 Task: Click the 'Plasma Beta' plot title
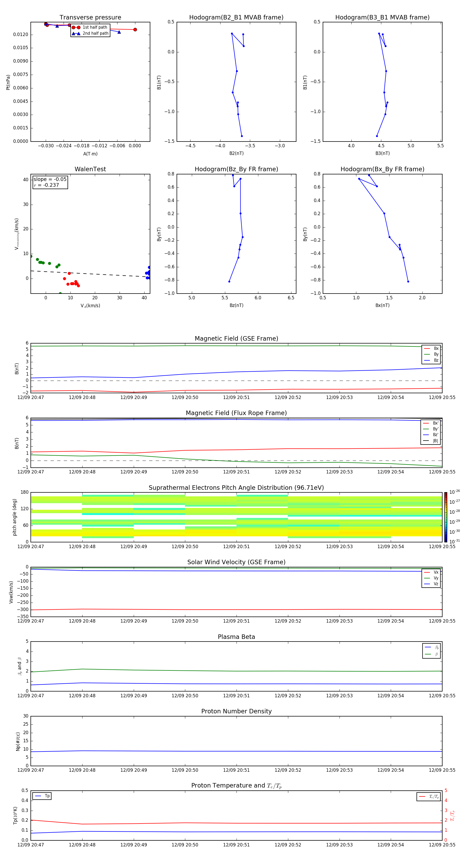tap(236, 637)
